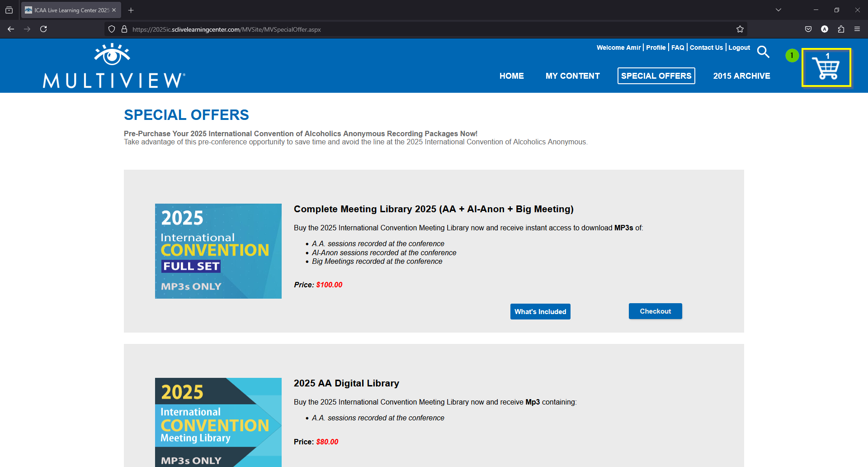Click Welcome Amir text

(x=618, y=48)
